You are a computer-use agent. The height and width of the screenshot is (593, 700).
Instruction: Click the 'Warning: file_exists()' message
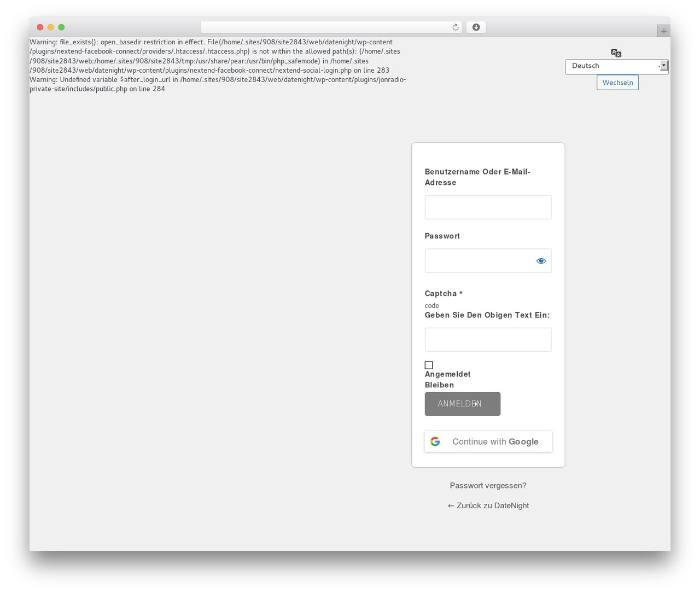point(215,56)
